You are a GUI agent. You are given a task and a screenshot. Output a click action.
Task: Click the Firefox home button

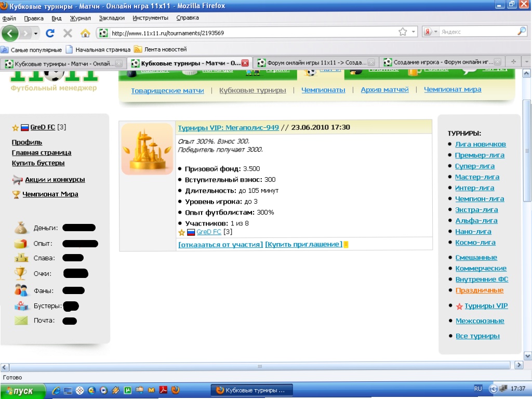coord(85,33)
